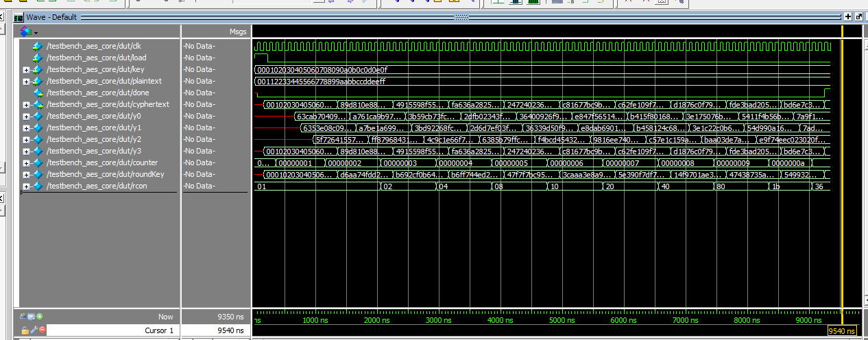Click the plaintext value 00112233445566778899aabbccddeeff
Image resolution: width=868 pixels, height=340 pixels.
(x=321, y=82)
